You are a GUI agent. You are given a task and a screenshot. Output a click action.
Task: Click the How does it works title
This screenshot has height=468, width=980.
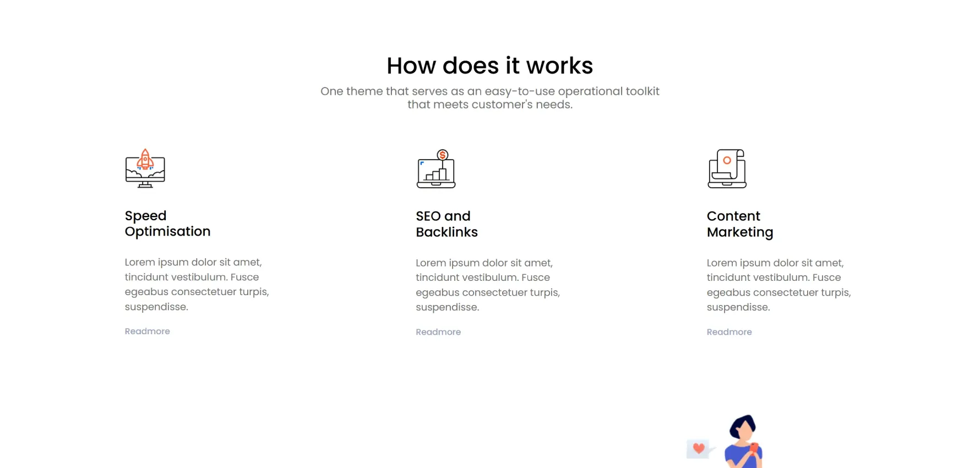pos(489,66)
